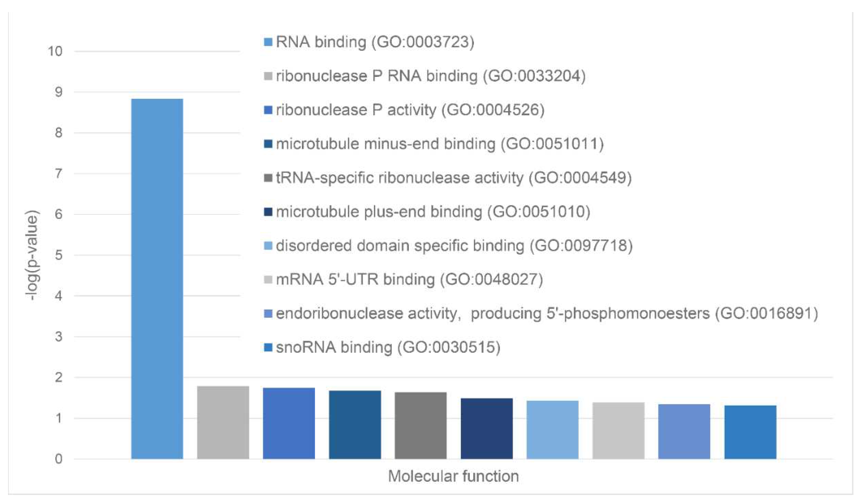Screen dimensions: 865x504
Task: Click the "Molecular function" x-axis title
Action: coord(453,476)
